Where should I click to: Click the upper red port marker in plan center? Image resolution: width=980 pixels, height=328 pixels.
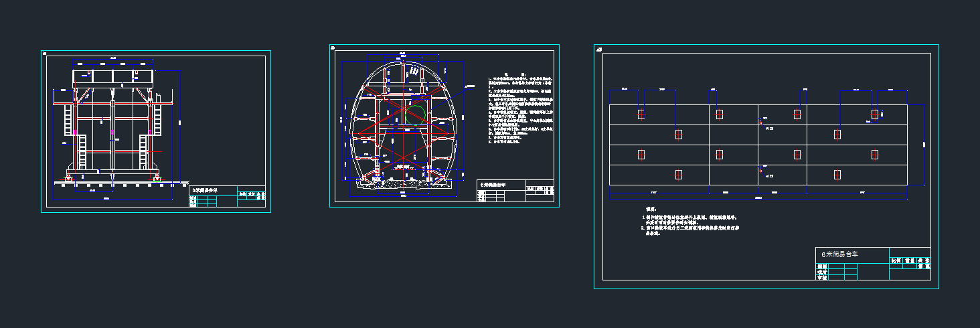760,123
